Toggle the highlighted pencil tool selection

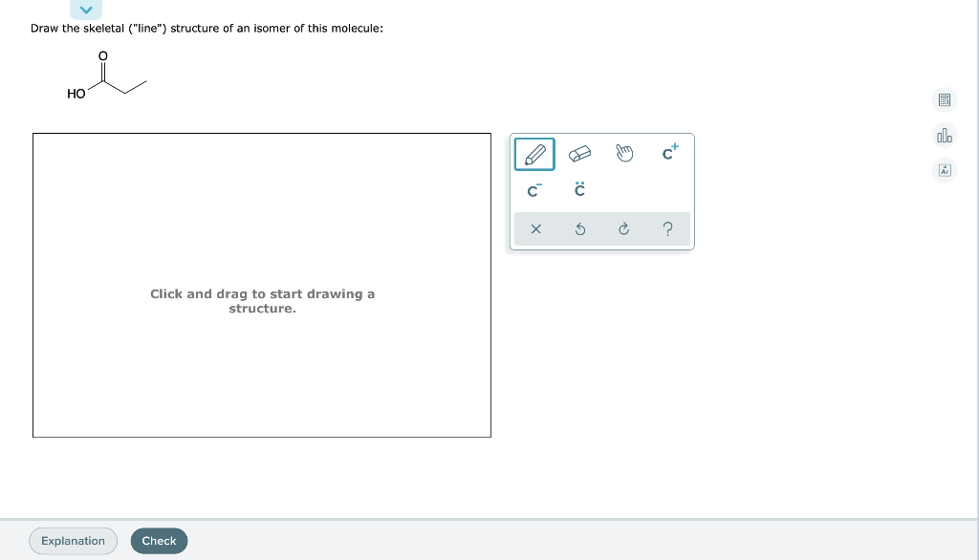pyautogui.click(x=534, y=153)
